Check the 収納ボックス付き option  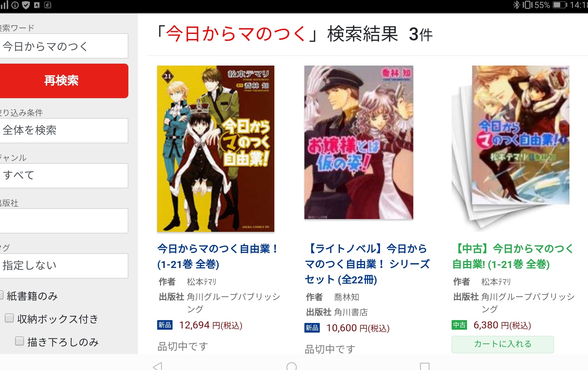9,318
